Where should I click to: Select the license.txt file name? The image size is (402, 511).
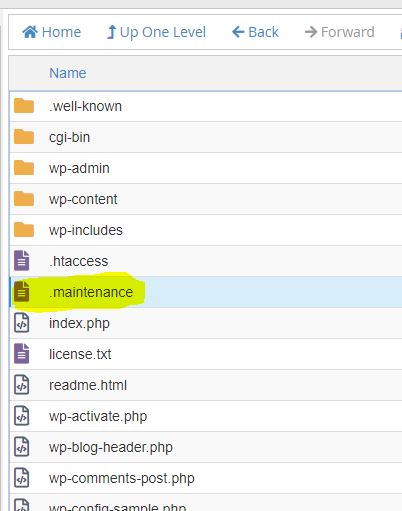[x=80, y=354]
